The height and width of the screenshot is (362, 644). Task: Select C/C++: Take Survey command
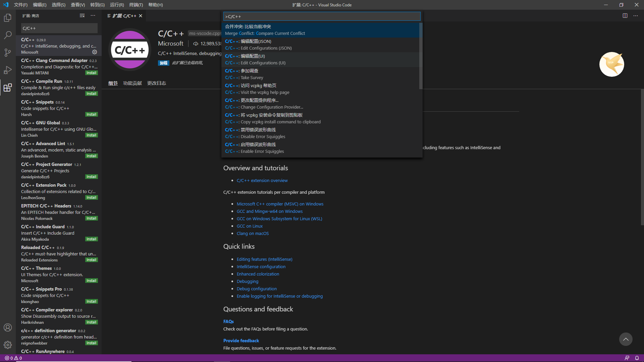tap(320, 74)
